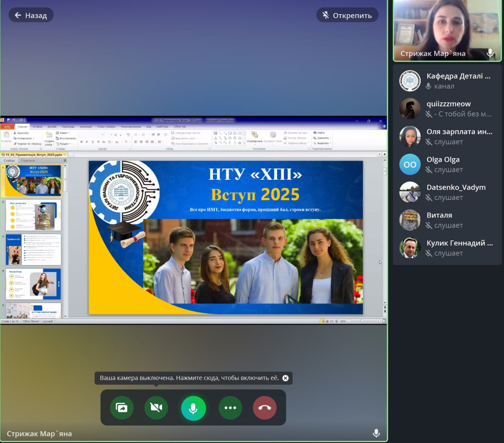The width and height of the screenshot is (504, 443).
Task: Close the slides thumbnail pane
Action: tap(65, 161)
